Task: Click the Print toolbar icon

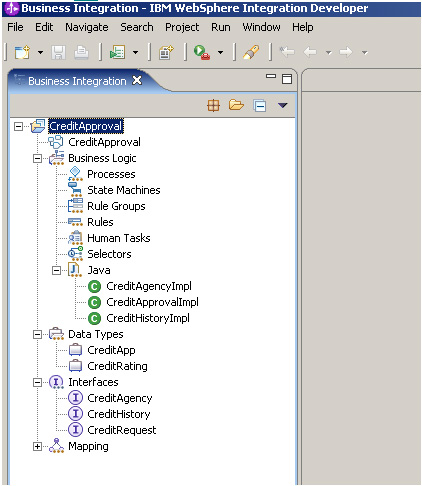Action: [81, 52]
